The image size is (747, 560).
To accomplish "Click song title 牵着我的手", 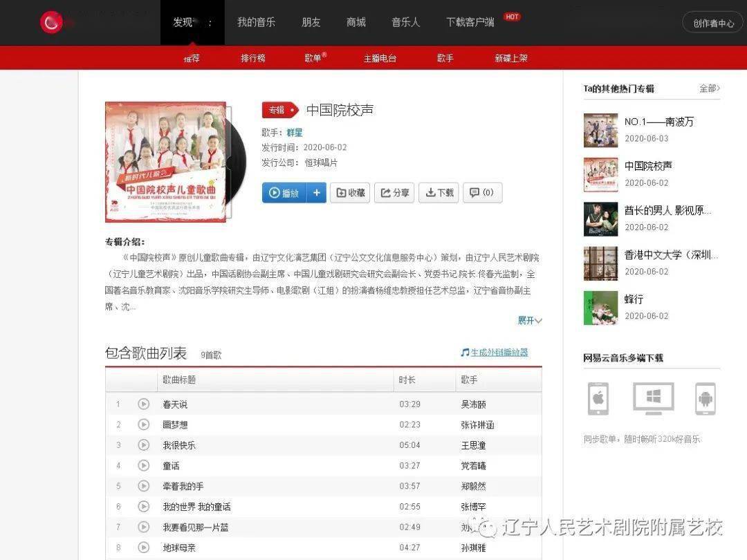I will 183,486.
